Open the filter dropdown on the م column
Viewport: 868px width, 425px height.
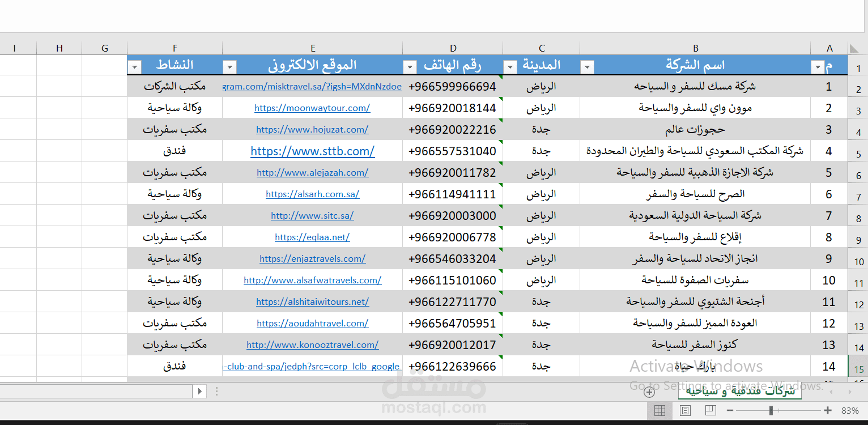click(x=818, y=66)
